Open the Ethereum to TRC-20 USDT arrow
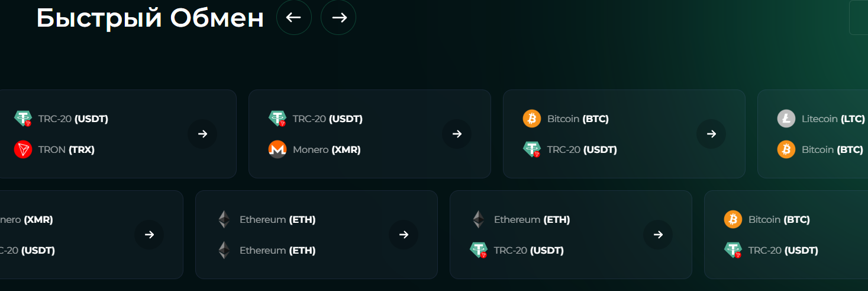The height and width of the screenshot is (291, 868). [658, 235]
